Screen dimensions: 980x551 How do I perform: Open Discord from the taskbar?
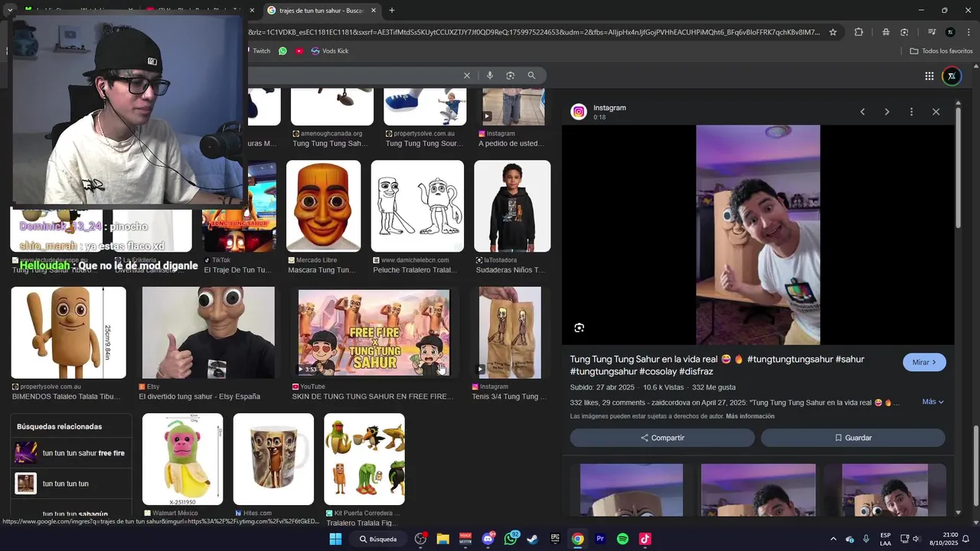488,539
